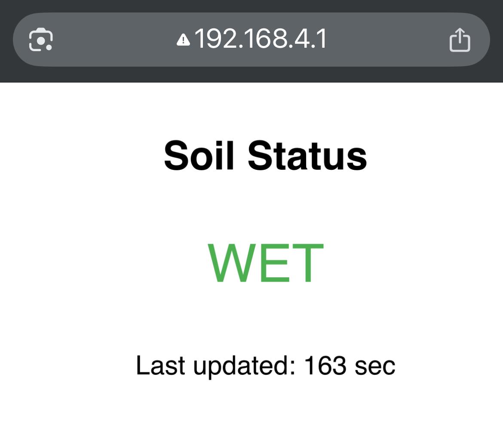This screenshot has width=503, height=448.
Task: Tap the not-secure warning triangle icon
Action: pos(183,40)
